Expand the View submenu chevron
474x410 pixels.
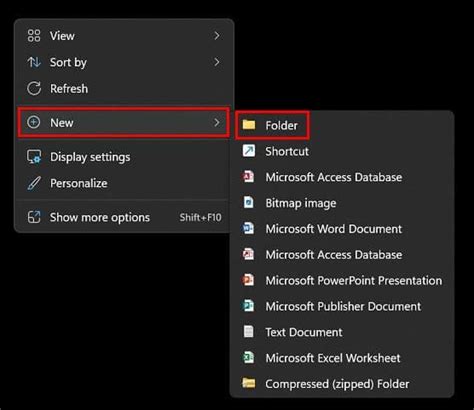pyautogui.click(x=217, y=36)
